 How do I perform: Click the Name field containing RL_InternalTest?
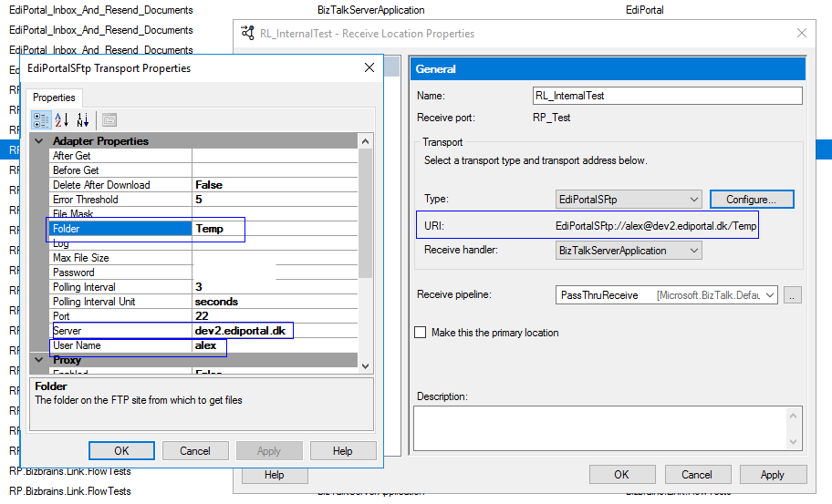click(x=667, y=96)
